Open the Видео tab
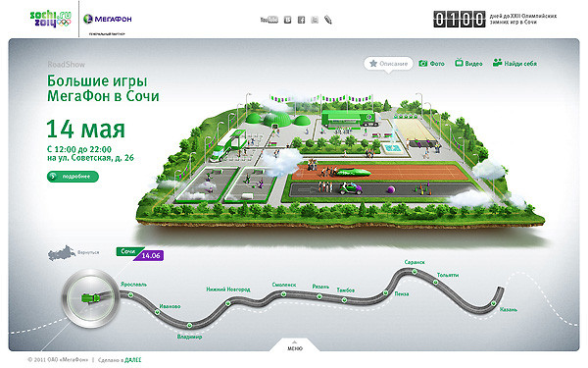This screenshot has height=368, width=588. pos(468,63)
